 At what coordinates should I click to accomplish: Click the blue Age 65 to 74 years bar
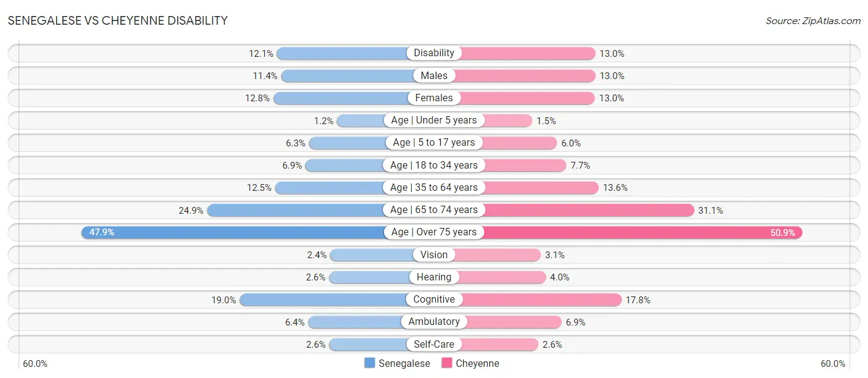tap(295, 210)
